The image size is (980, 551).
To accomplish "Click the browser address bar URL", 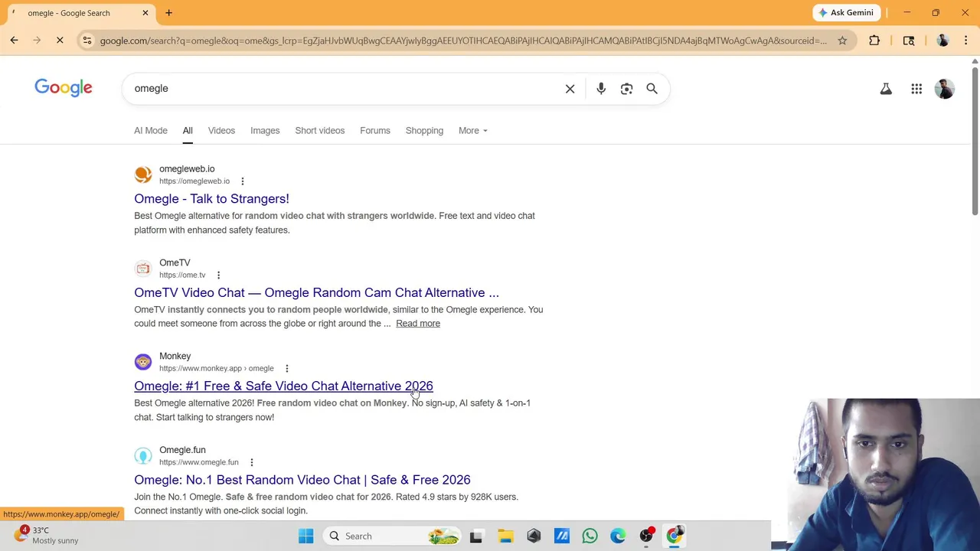I will 463,41.
